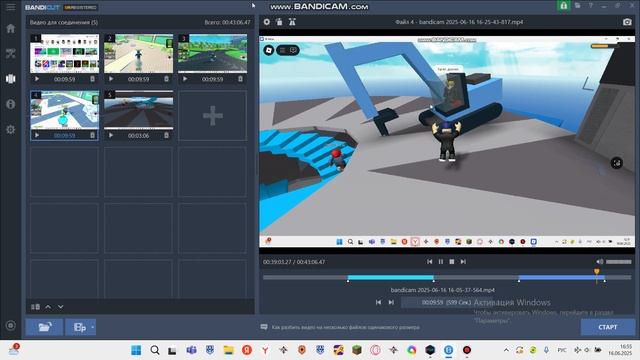
Task: Play clip 5 with duration 00:03:06
Action: pyautogui.click(x=111, y=135)
